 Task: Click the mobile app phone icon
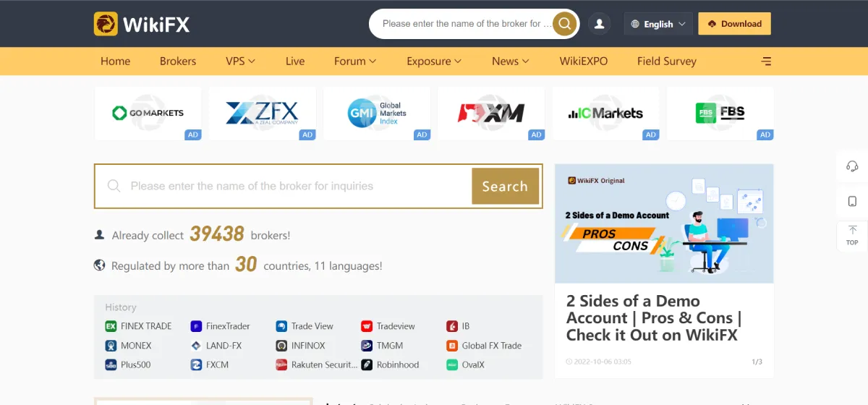coord(852,201)
